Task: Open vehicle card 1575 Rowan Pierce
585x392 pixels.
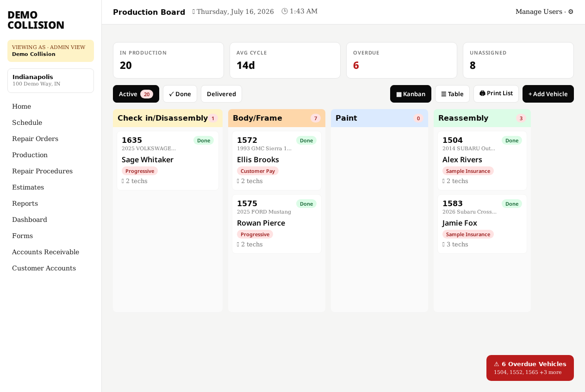Action: (277, 224)
